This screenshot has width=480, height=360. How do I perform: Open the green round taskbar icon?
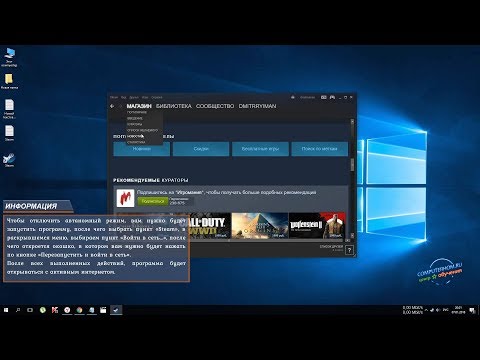tap(43, 310)
